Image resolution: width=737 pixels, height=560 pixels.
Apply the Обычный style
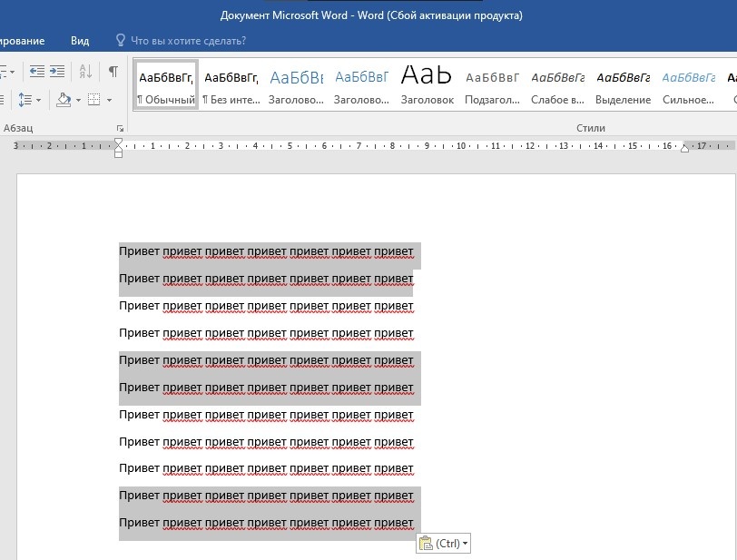[x=166, y=85]
